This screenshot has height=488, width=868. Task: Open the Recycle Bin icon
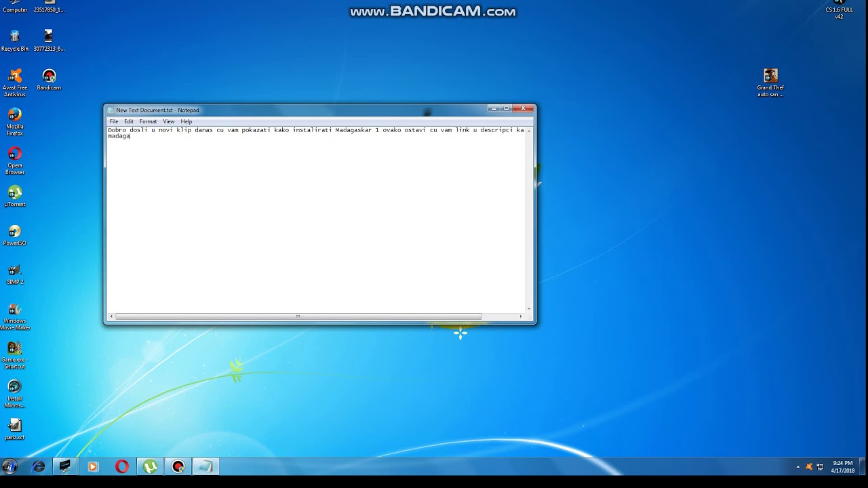[x=15, y=41]
